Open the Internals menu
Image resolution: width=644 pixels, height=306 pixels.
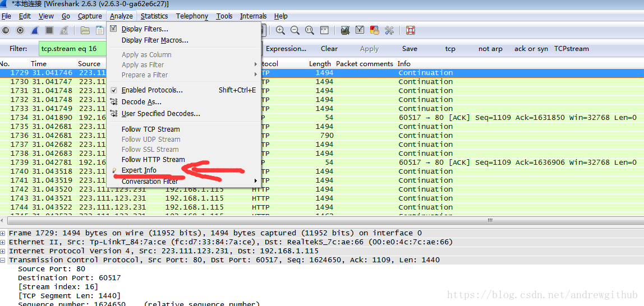(x=253, y=16)
